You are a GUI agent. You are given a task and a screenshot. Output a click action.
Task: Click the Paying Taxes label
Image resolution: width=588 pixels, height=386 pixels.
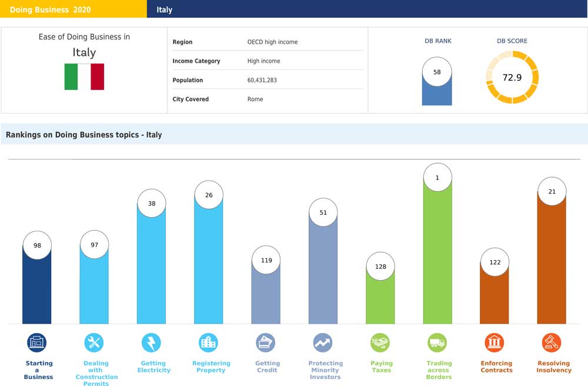[382, 367]
